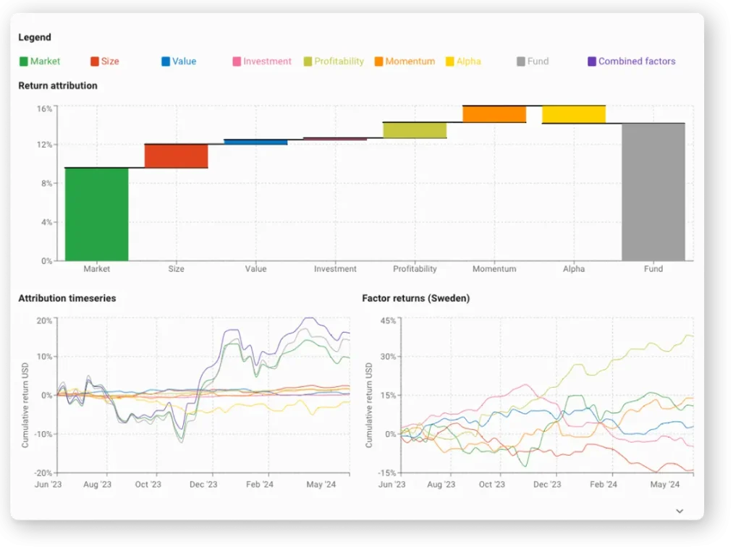Image resolution: width=741 pixels, height=560 pixels.
Task: Click the Return attribution section title
Action: point(58,85)
